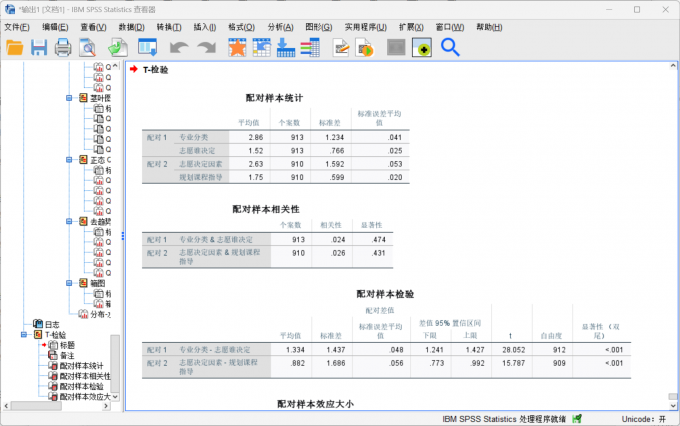Image resolution: width=680 pixels, height=426 pixels.
Task: Click the outline pane scroll-left arrow
Action: 6,406
